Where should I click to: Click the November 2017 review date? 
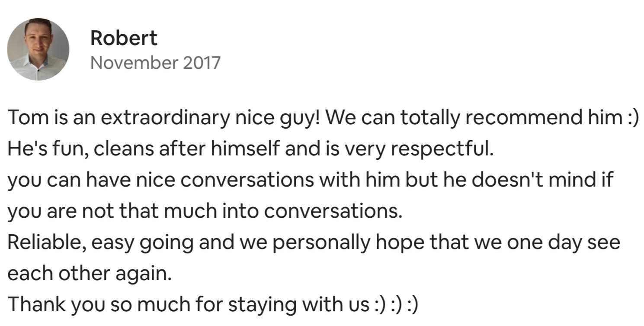155,63
